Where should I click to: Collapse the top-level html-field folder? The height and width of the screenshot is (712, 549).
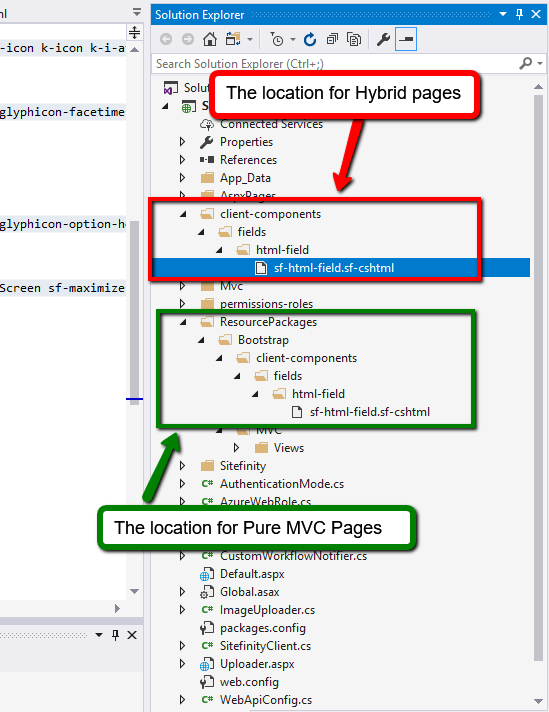click(x=219, y=250)
